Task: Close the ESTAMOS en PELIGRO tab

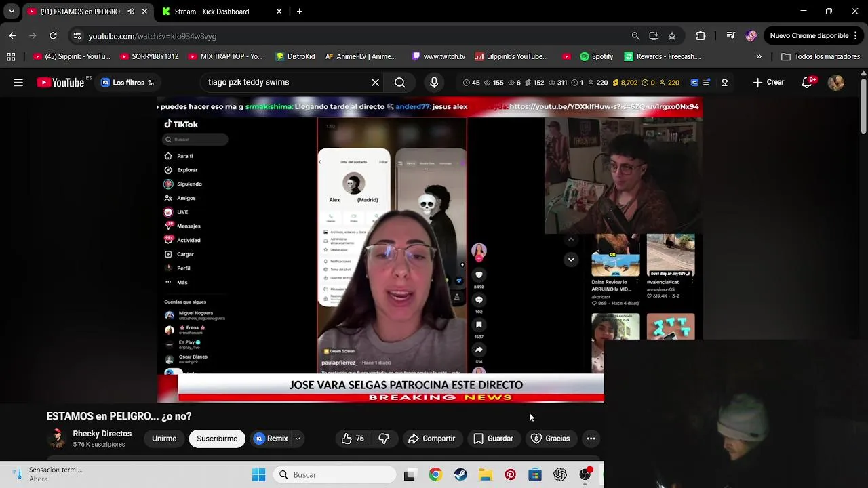Action: pos(144,12)
